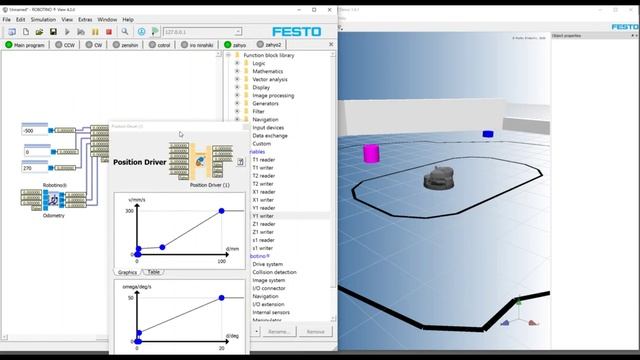Switch to the iro ninshiki tab
Image resolution: width=640 pixels, height=360 pixels.
[x=197, y=45]
